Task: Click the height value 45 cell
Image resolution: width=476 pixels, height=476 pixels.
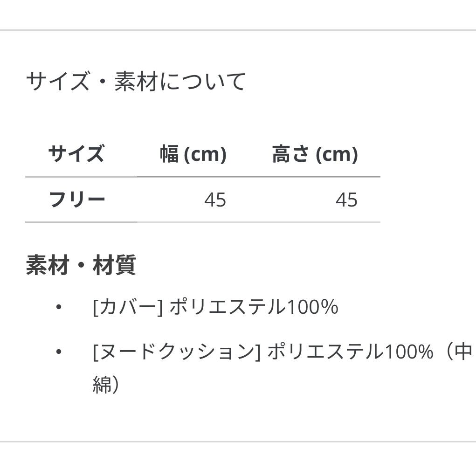Action: click(x=346, y=200)
